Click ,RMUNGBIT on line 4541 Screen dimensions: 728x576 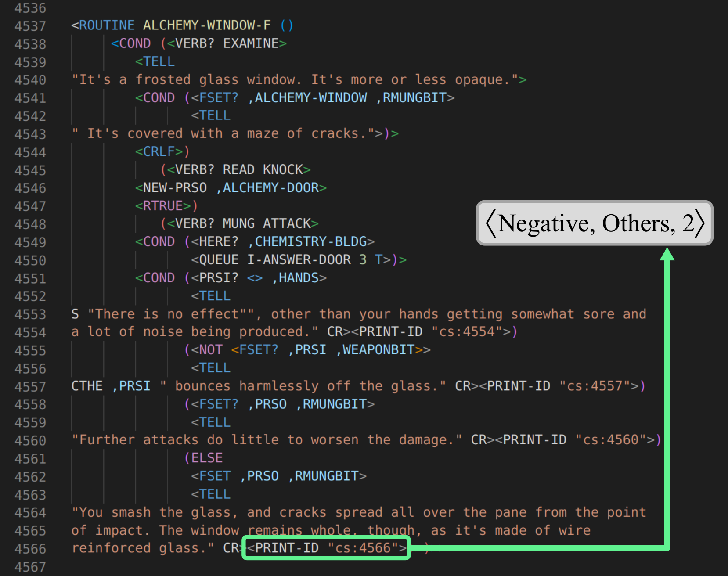(411, 97)
